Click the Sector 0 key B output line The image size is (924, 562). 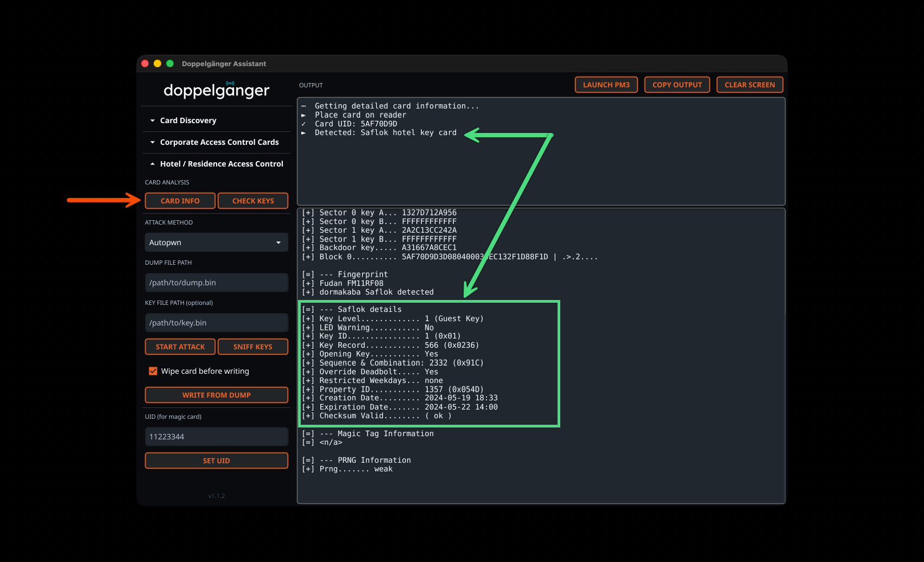pyautogui.click(x=379, y=221)
